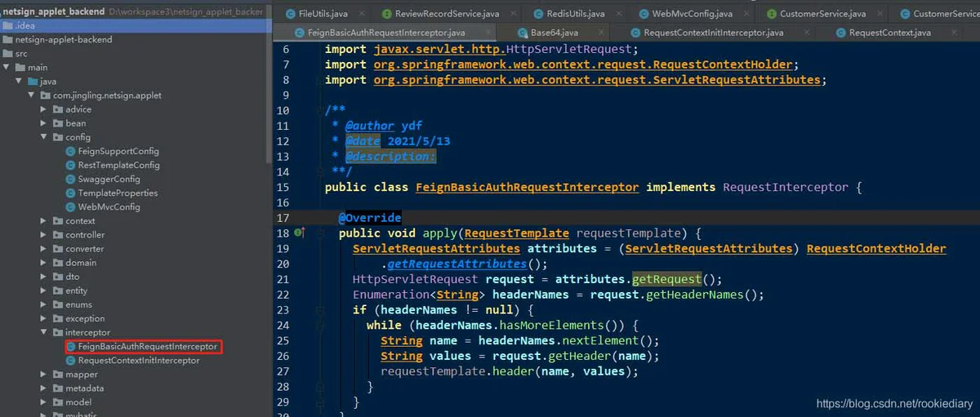Screen dimensions: 980x417
Task: Select the context package in the tree
Action: [x=80, y=221]
